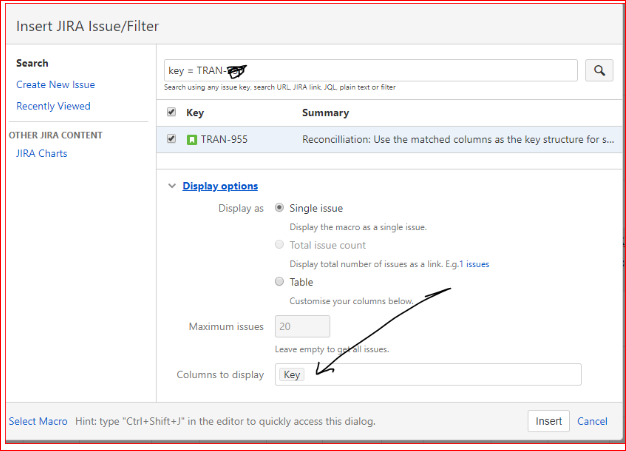The image size is (626, 451).
Task: Click 'Customise your columns below' text
Action: [x=351, y=301]
